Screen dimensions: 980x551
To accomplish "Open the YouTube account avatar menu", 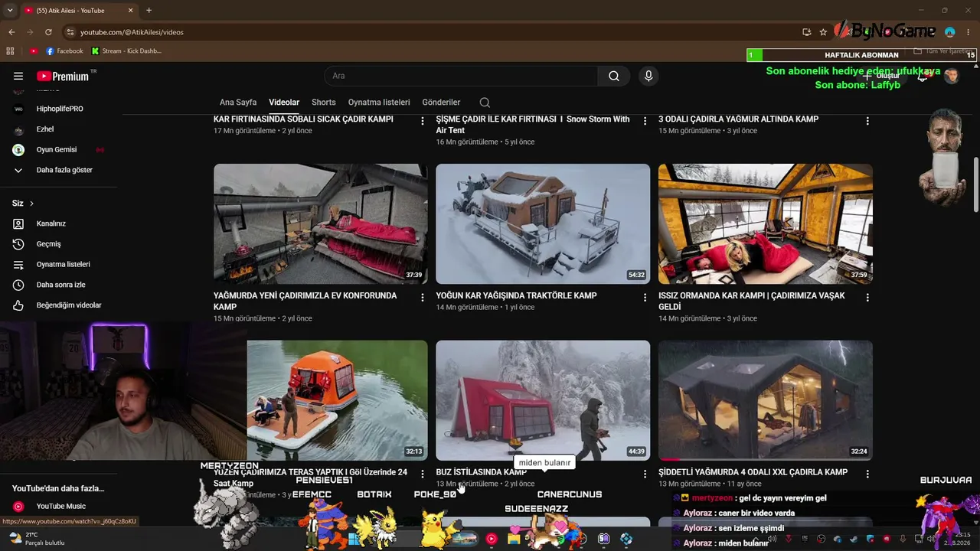I will (x=952, y=76).
